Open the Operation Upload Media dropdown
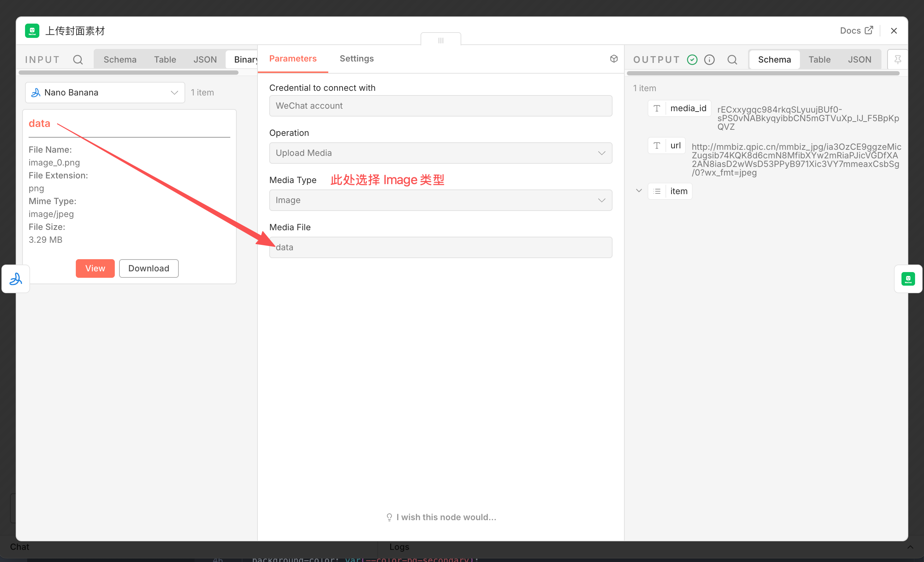Screen dimensions: 924x562 point(440,153)
